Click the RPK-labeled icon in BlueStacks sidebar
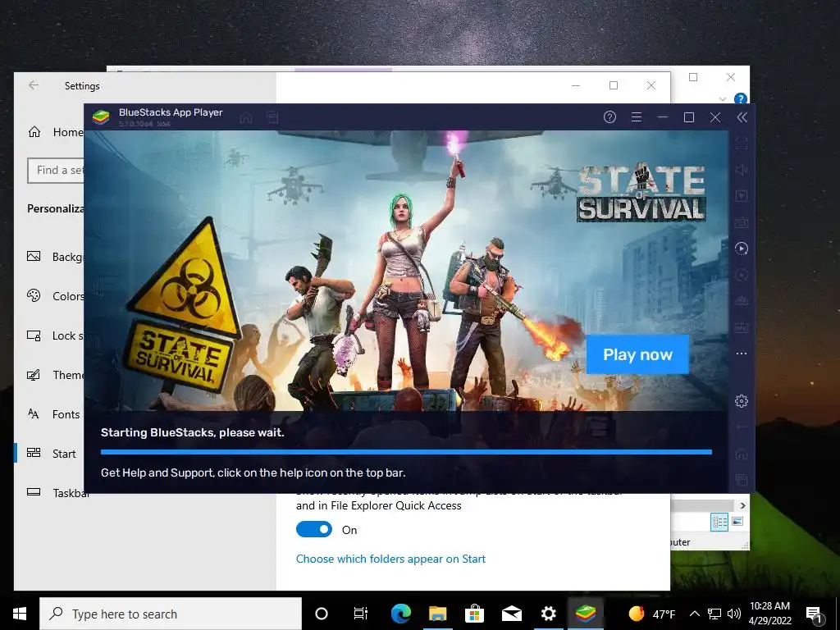This screenshot has height=630, width=840. click(x=742, y=327)
